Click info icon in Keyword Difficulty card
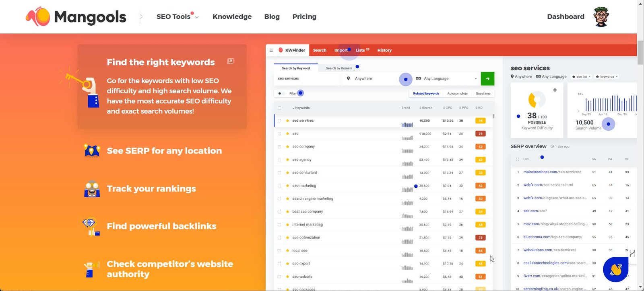This screenshot has width=644, height=291. click(555, 90)
